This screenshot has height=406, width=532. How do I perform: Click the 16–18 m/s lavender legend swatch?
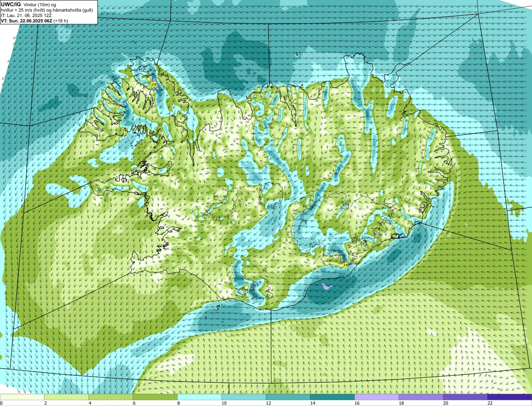coord(377,397)
